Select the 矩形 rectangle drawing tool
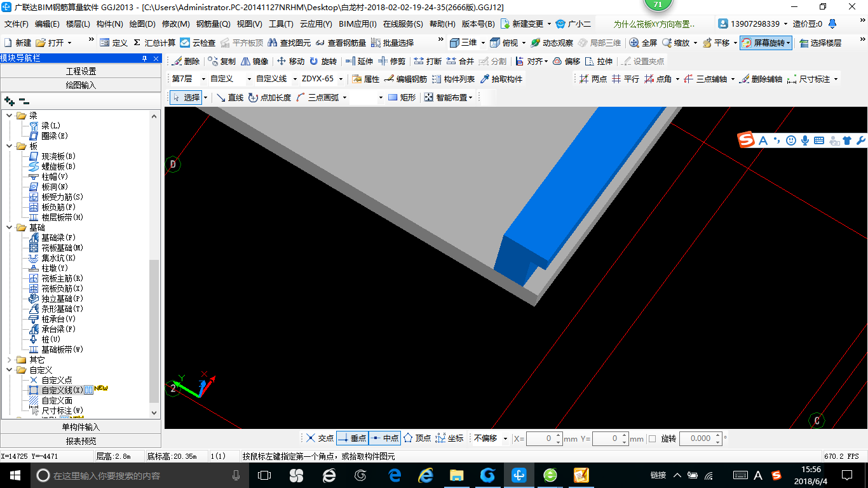868x488 pixels. click(x=402, y=97)
